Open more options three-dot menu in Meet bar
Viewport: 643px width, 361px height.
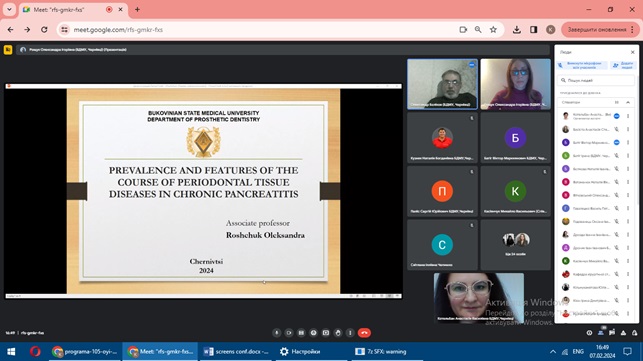point(350,333)
